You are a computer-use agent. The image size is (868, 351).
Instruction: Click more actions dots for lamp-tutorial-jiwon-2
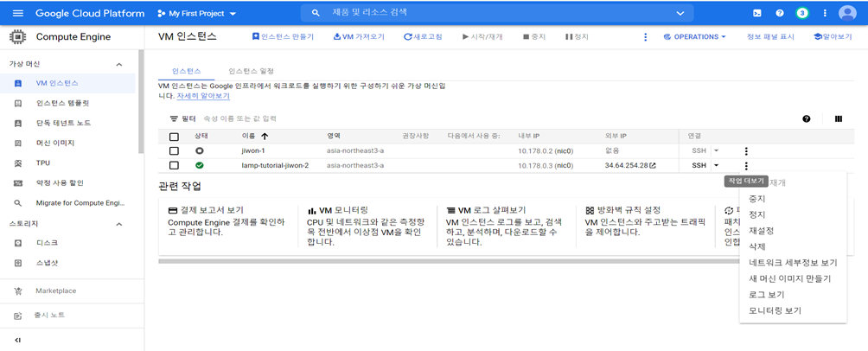point(746,165)
